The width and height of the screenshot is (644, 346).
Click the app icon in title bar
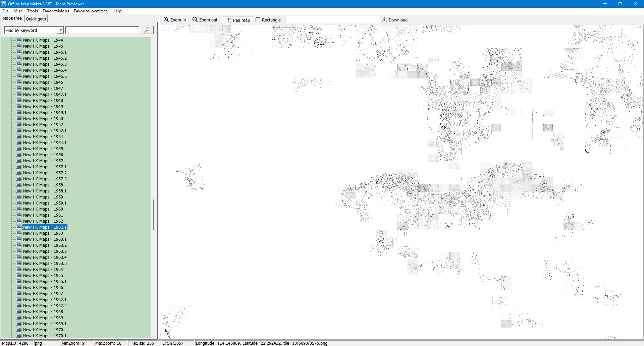(x=3, y=4)
